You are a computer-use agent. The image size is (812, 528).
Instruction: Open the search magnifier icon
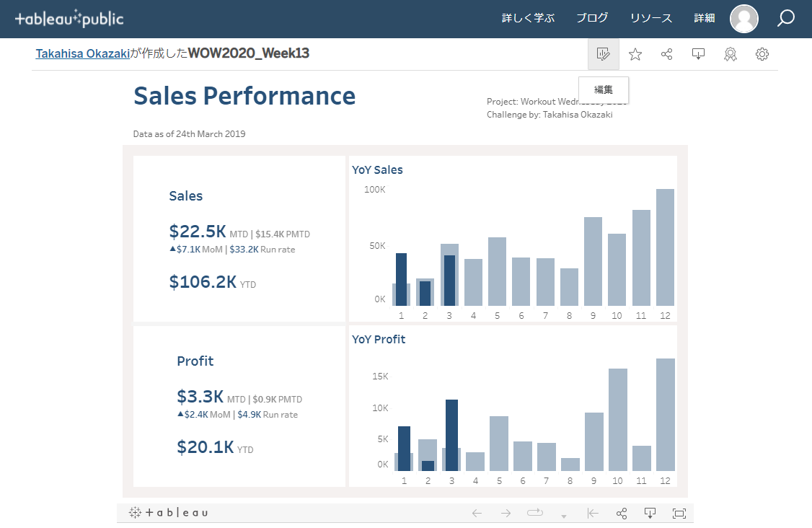tap(785, 18)
